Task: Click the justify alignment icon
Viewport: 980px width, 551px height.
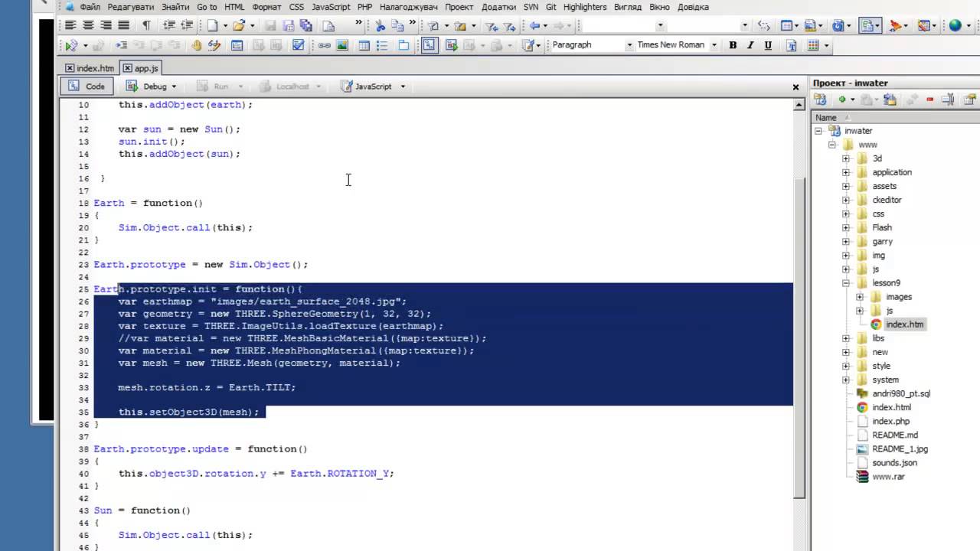Action: pyautogui.click(x=123, y=25)
